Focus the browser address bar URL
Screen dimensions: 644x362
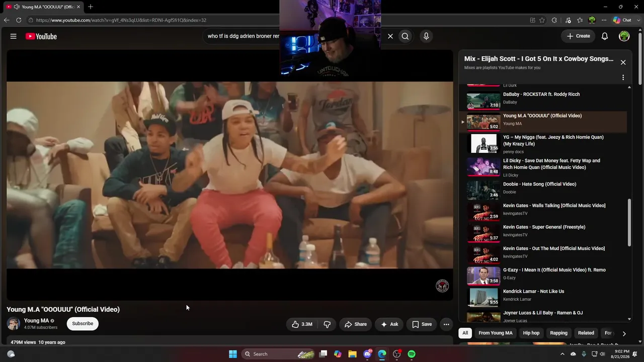[121, 20]
